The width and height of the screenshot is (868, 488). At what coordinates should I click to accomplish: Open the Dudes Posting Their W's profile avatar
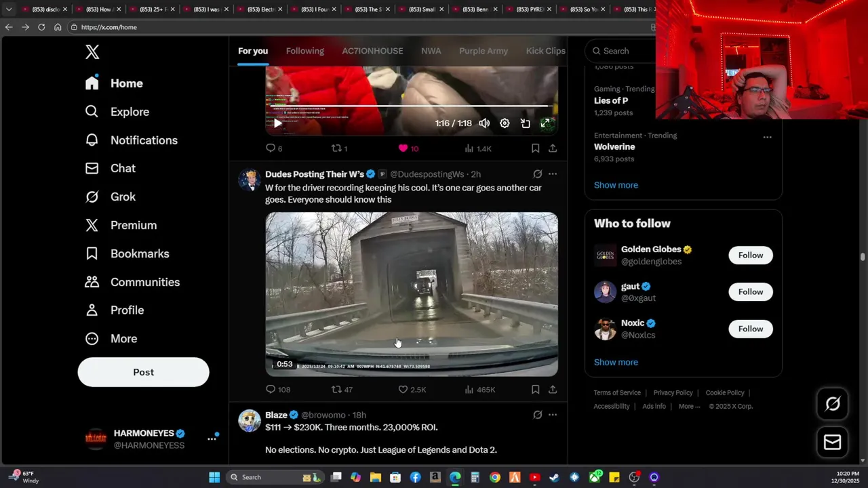pyautogui.click(x=250, y=180)
